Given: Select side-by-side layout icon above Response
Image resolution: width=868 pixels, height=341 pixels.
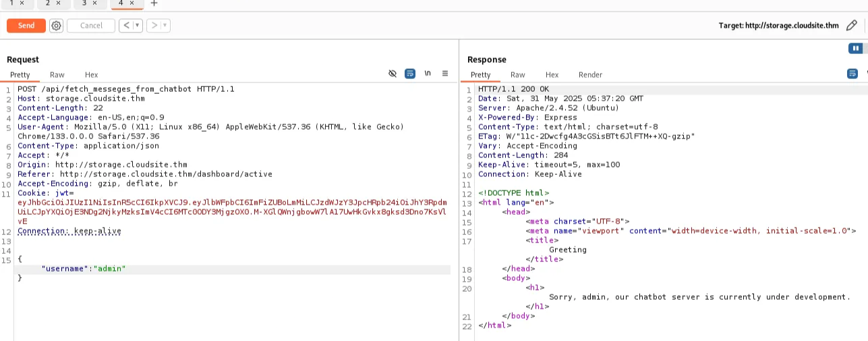Looking at the screenshot, I should 856,48.
